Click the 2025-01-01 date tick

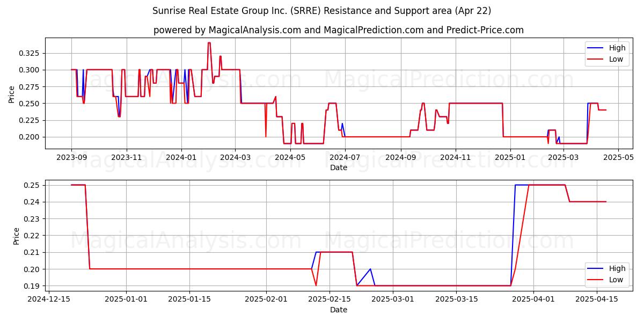click(126, 300)
